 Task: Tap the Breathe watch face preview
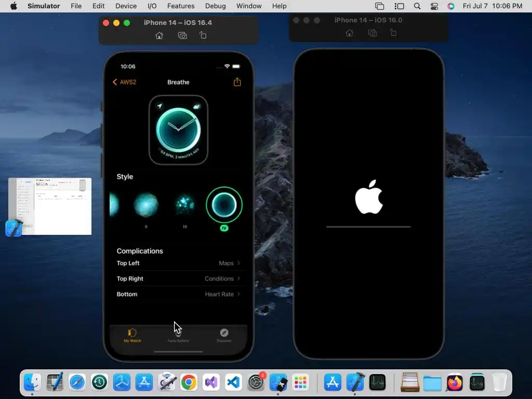coord(179,130)
